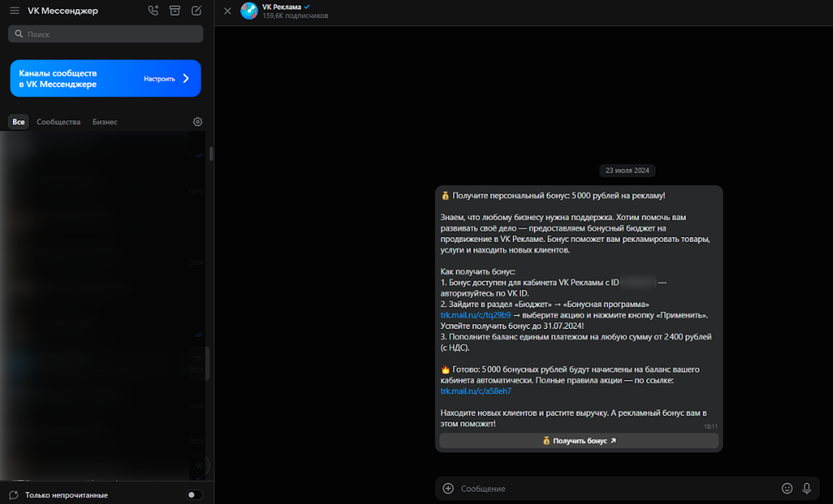The width and height of the screenshot is (833, 504).
Task: Click the VK Реклама channel avatar
Action: [249, 11]
